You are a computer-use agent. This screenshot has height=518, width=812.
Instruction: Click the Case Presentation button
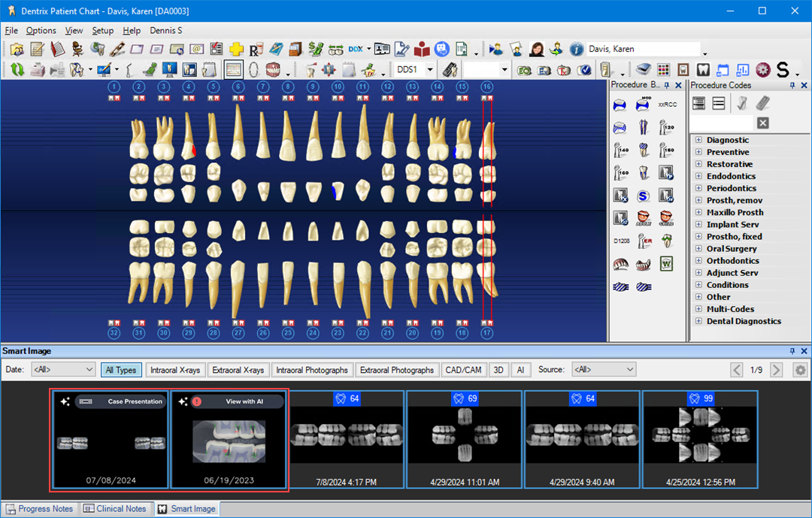pyautogui.click(x=120, y=401)
